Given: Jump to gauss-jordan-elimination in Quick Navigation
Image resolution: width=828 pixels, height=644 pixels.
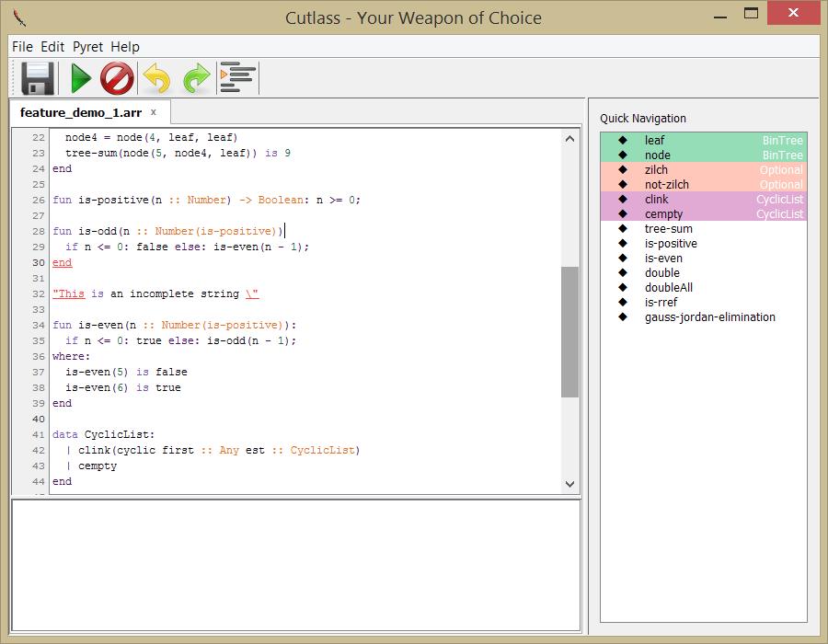Looking at the screenshot, I should 704,317.
